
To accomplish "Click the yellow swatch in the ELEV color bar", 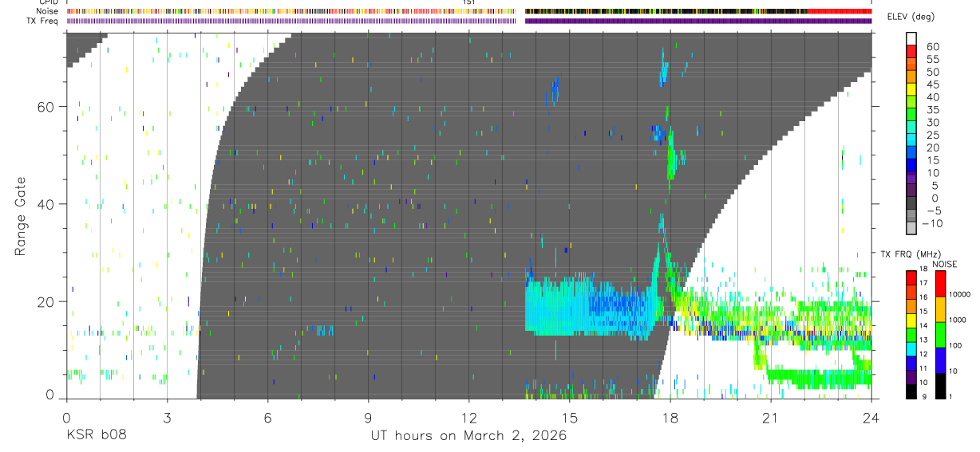I will tap(911, 88).
